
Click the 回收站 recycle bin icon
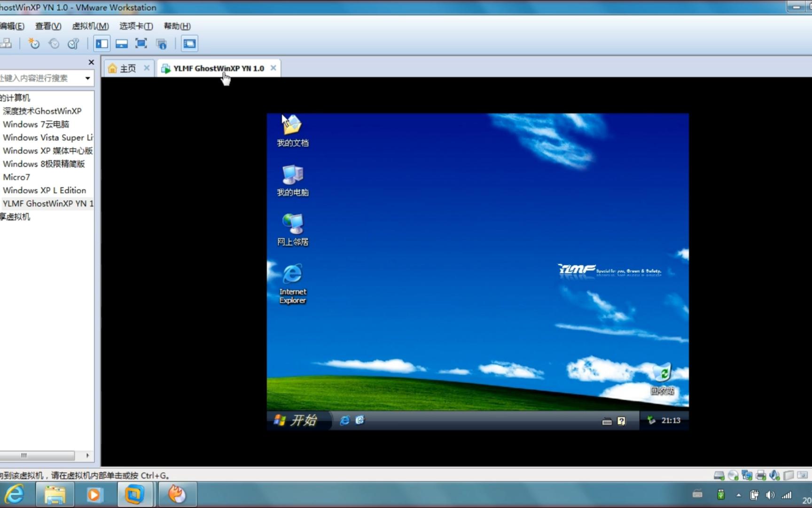click(662, 379)
